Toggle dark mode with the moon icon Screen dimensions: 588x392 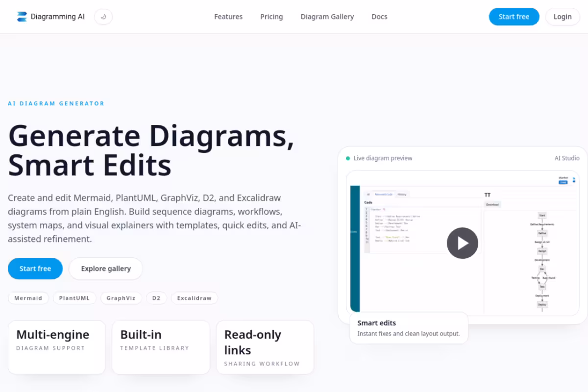pos(103,17)
